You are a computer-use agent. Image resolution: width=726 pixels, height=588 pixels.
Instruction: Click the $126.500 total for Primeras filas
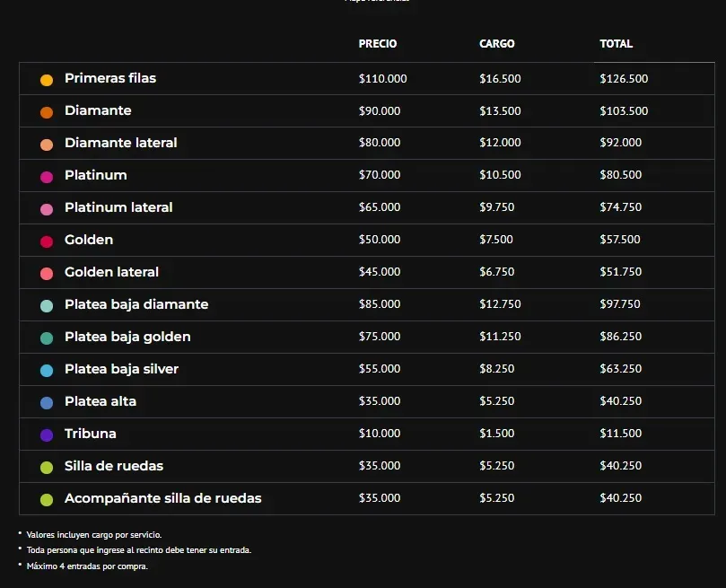click(624, 79)
